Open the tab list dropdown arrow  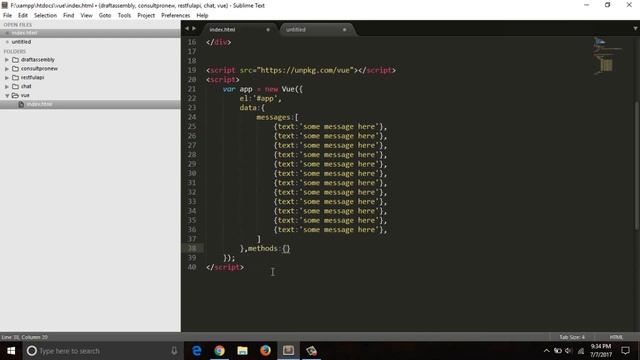pos(635,29)
